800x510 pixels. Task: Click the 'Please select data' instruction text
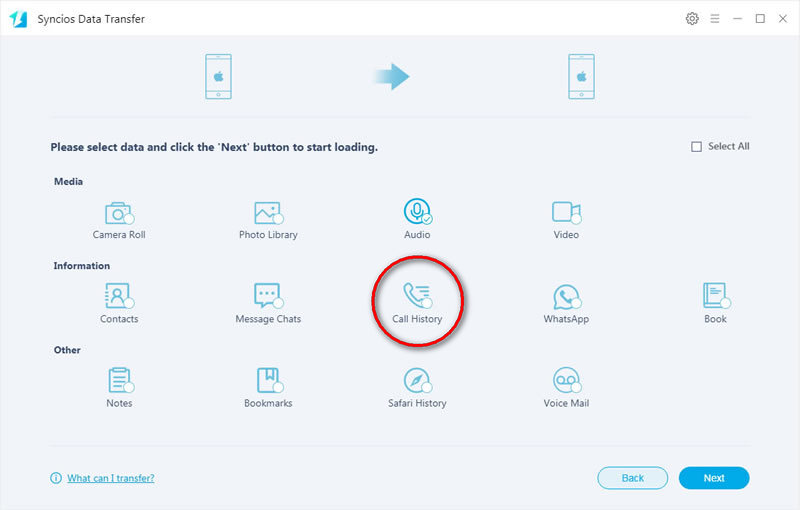coord(214,147)
